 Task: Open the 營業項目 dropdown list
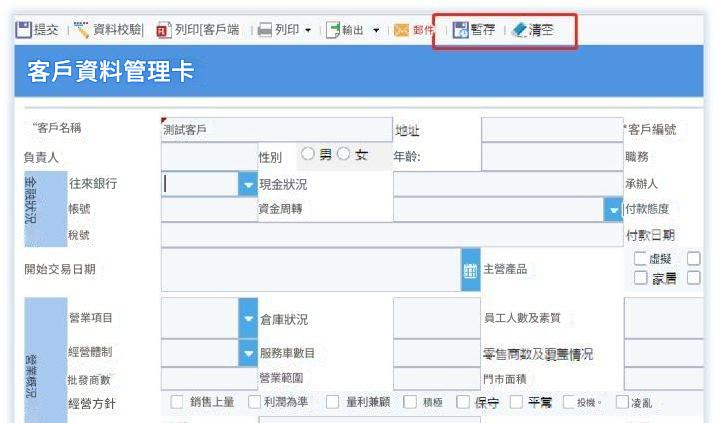[248, 318]
